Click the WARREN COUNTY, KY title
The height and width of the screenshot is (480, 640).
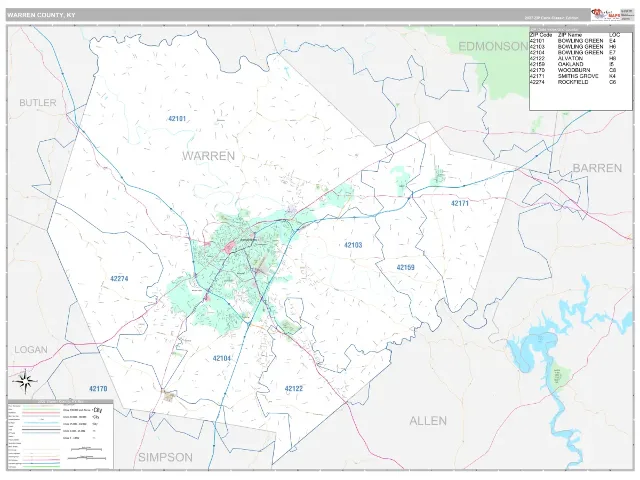[41, 15]
